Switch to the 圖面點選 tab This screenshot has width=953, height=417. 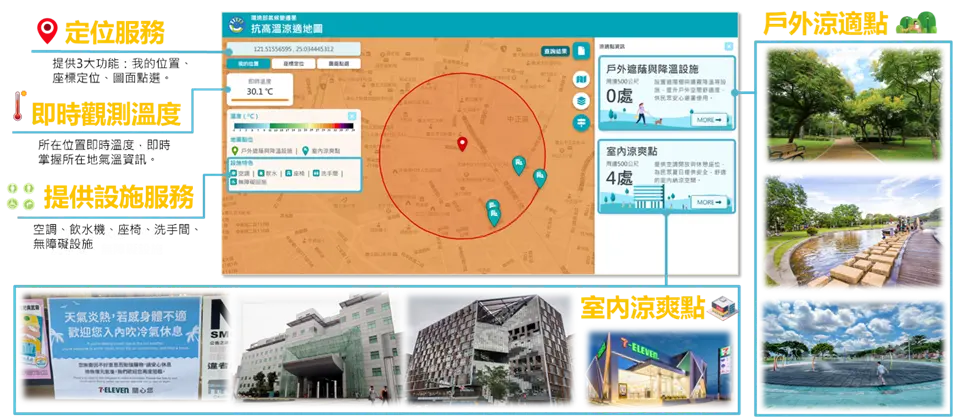tap(339, 64)
